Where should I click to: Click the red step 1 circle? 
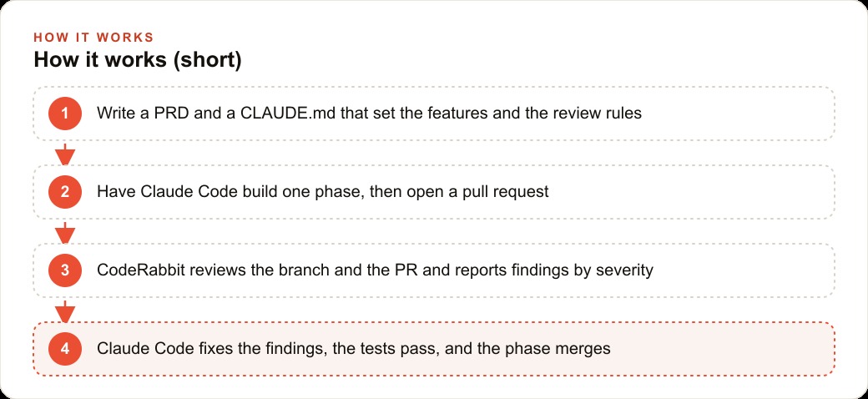[x=65, y=114]
